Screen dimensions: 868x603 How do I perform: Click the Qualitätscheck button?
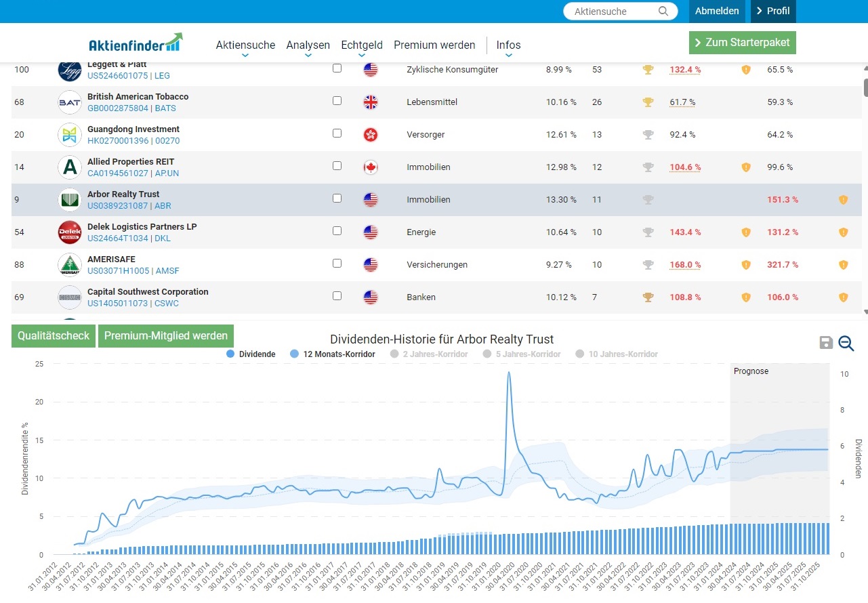pos(54,336)
